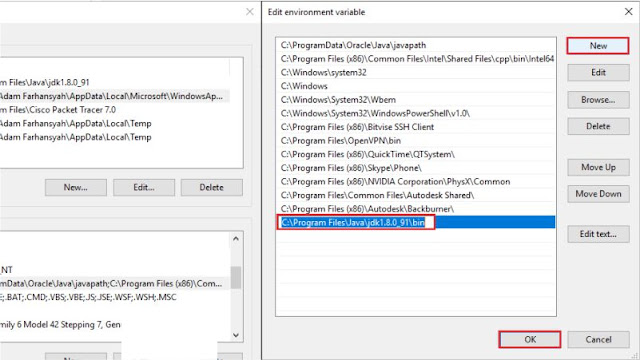Select user variable with Java\jdk1.8.0_91 value
This screenshot has width=640, height=360.
[114, 82]
